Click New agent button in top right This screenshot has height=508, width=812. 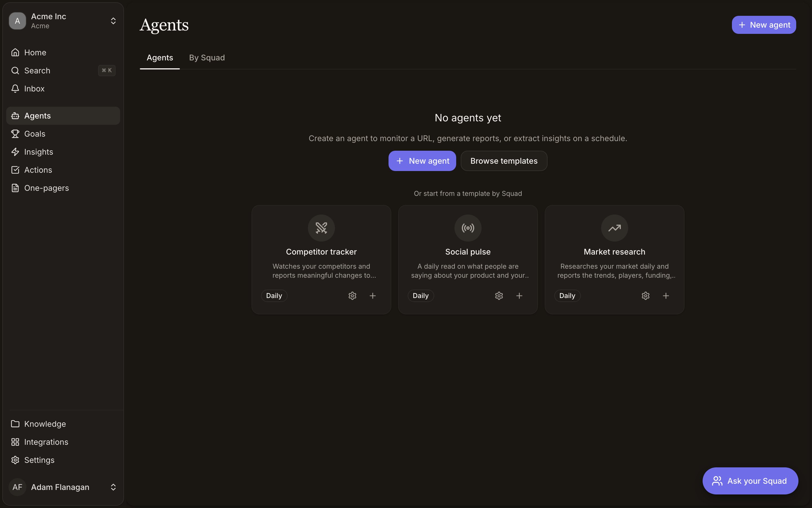(764, 25)
